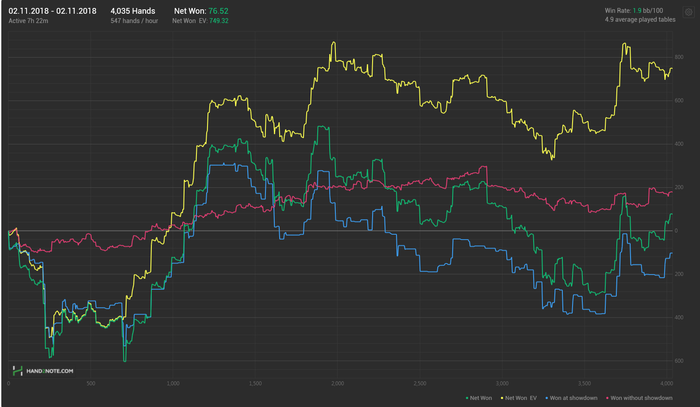700x407 pixels.
Task: Click the Hand2Note logo
Action: tap(43, 371)
